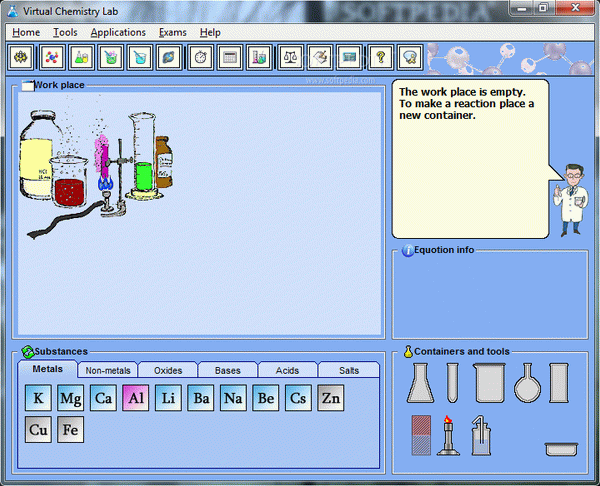Pick the small evaporating dish tool

tap(561, 449)
